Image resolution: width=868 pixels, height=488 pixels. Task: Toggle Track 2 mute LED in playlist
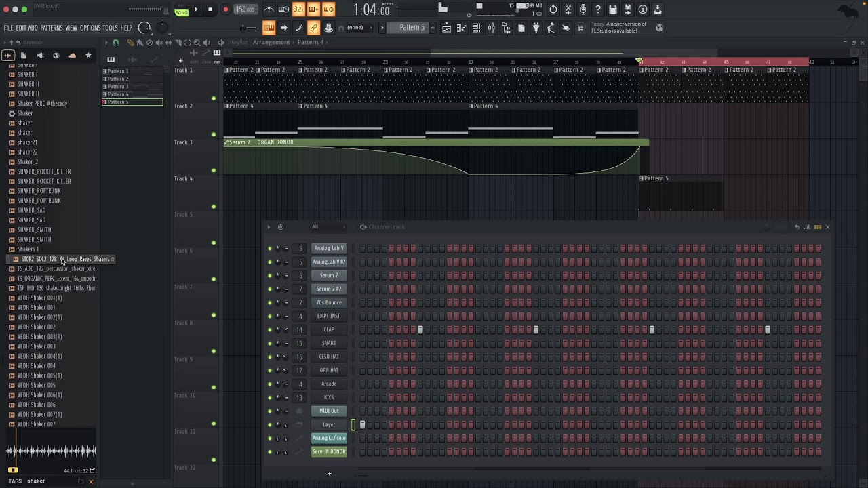click(214, 134)
